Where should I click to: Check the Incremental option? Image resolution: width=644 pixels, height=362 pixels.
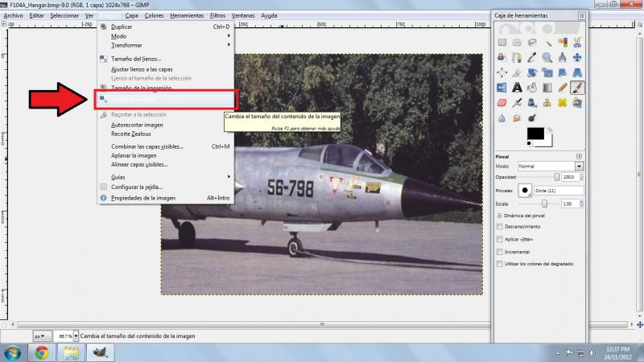[x=499, y=252]
